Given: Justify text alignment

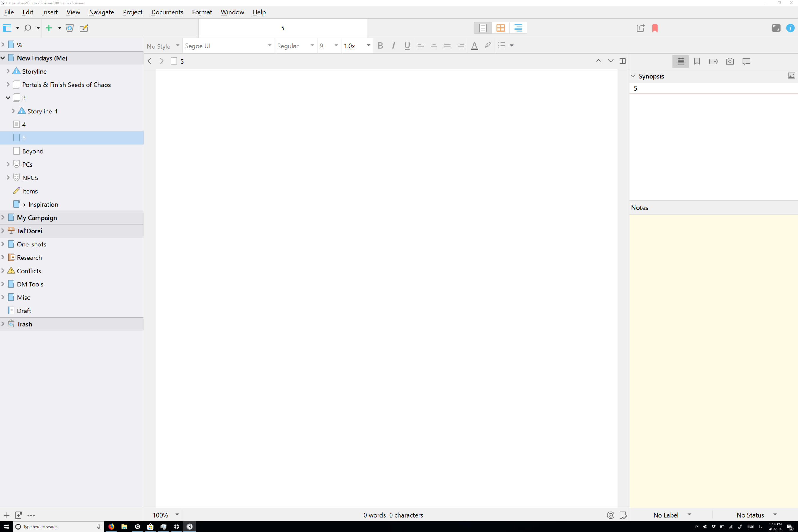Looking at the screenshot, I should coord(447,46).
